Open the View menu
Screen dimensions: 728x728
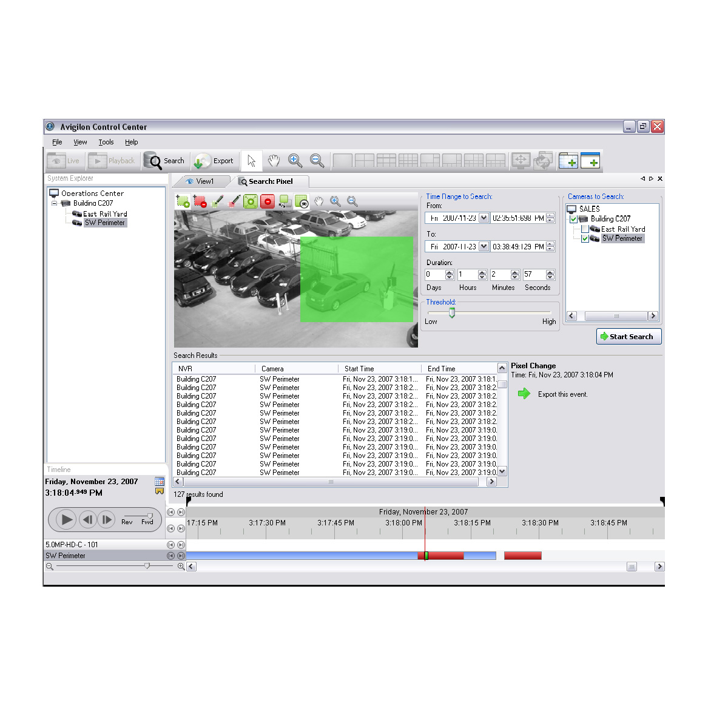pos(80,142)
